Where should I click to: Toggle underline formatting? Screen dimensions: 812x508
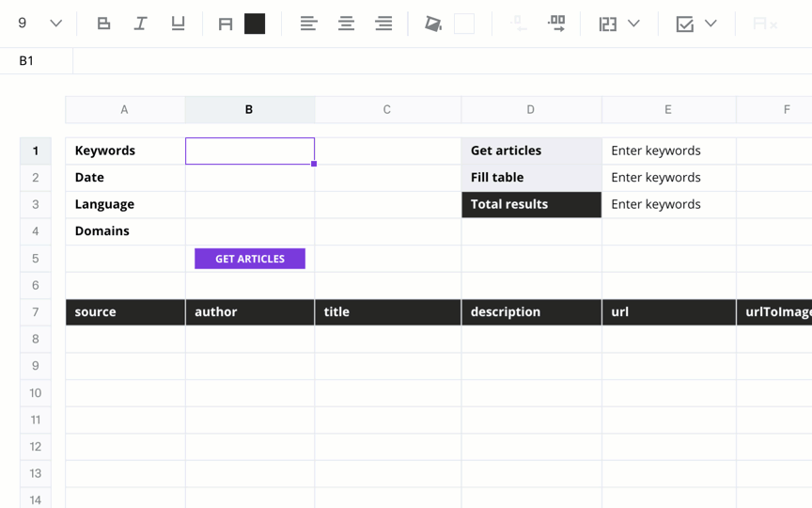[x=178, y=24]
